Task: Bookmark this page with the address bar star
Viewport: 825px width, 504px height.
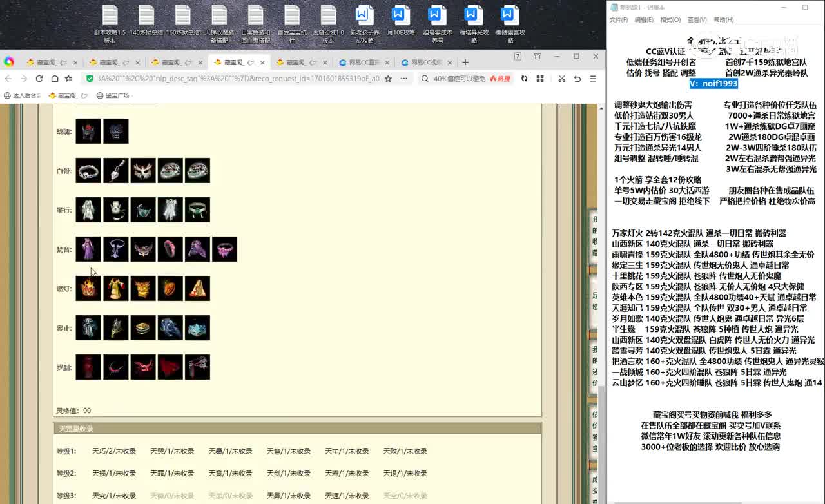Action: click(x=388, y=79)
